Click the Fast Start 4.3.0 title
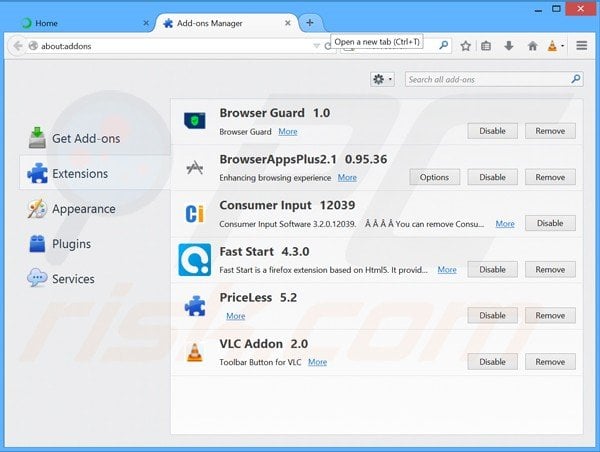The image size is (600, 452). [x=264, y=251]
